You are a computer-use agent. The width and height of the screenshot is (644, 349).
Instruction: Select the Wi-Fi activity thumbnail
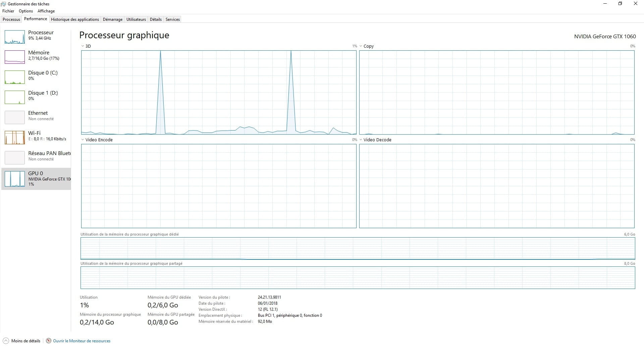point(15,138)
